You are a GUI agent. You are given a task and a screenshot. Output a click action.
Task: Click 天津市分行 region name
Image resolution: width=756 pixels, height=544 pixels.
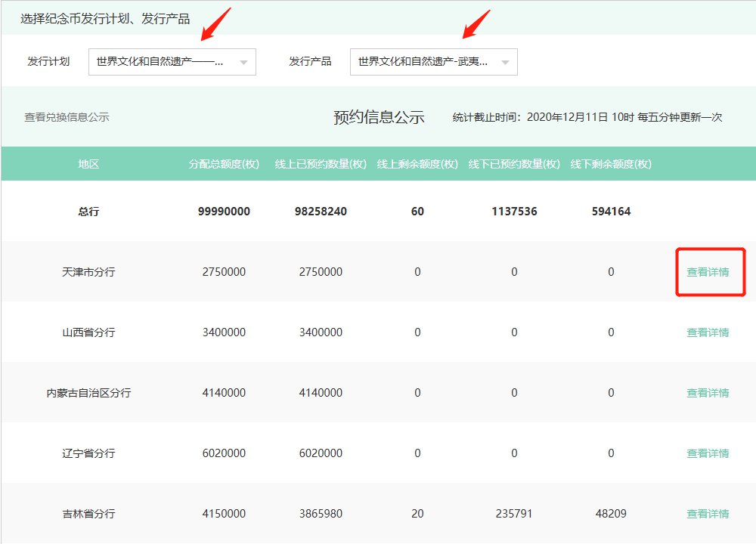point(88,272)
